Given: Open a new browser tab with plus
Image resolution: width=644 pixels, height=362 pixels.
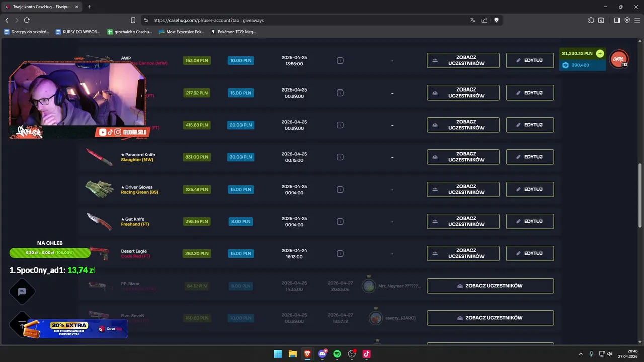Looking at the screenshot, I should click(89, 7).
